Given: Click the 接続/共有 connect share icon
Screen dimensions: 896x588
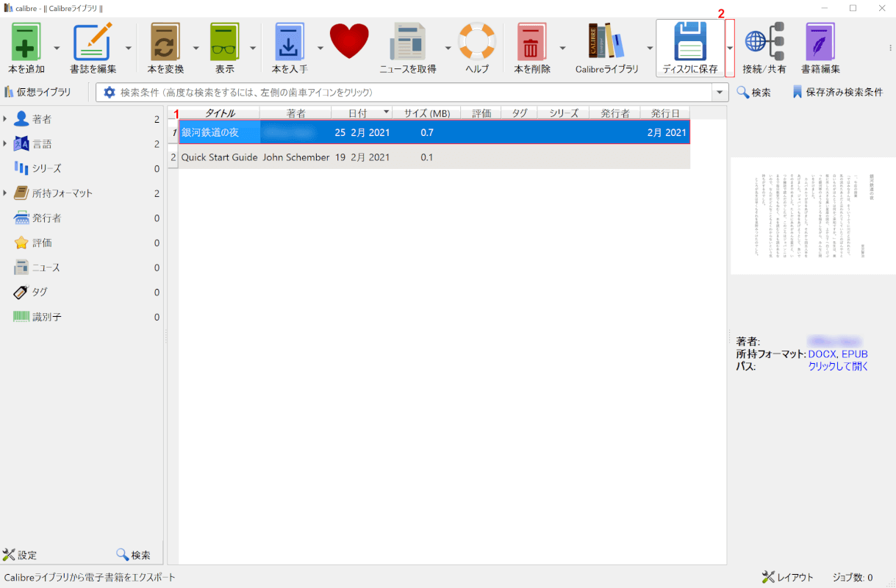Looking at the screenshot, I should [764, 42].
